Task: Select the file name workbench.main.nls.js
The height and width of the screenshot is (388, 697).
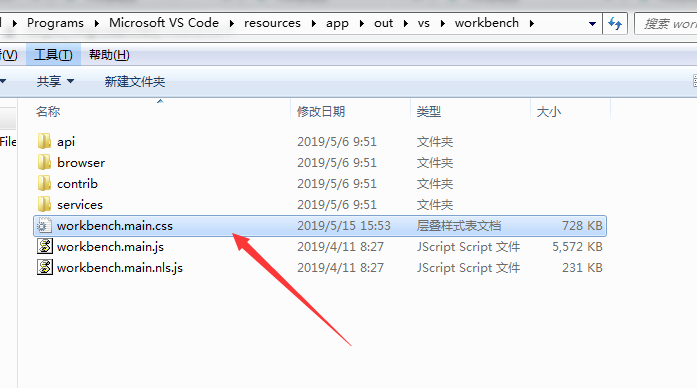Action: [120, 268]
